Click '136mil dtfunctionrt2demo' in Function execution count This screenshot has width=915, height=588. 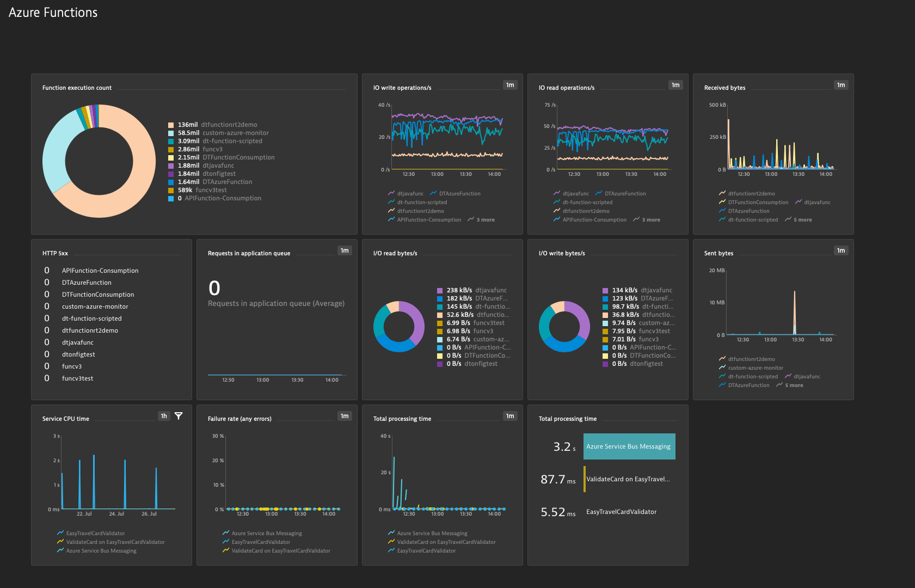213,125
